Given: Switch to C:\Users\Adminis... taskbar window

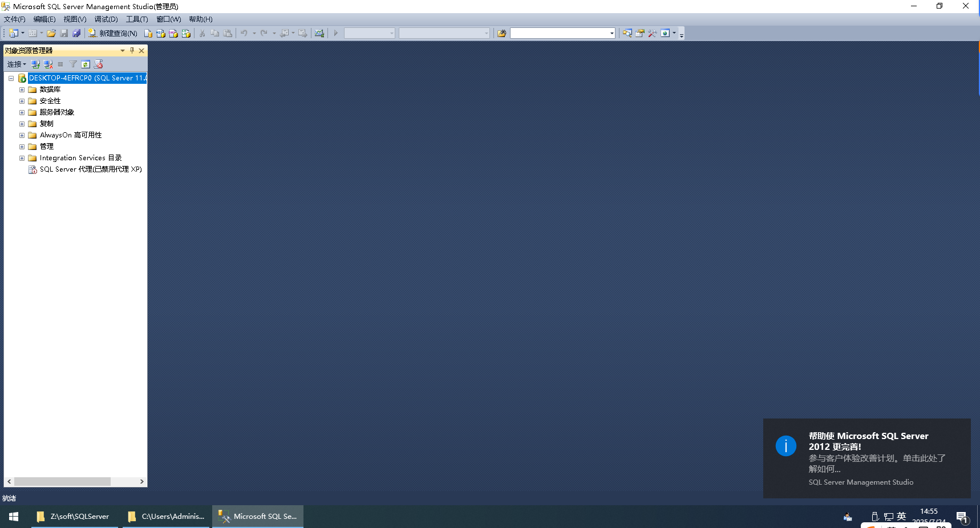Looking at the screenshot, I should 166,517.
